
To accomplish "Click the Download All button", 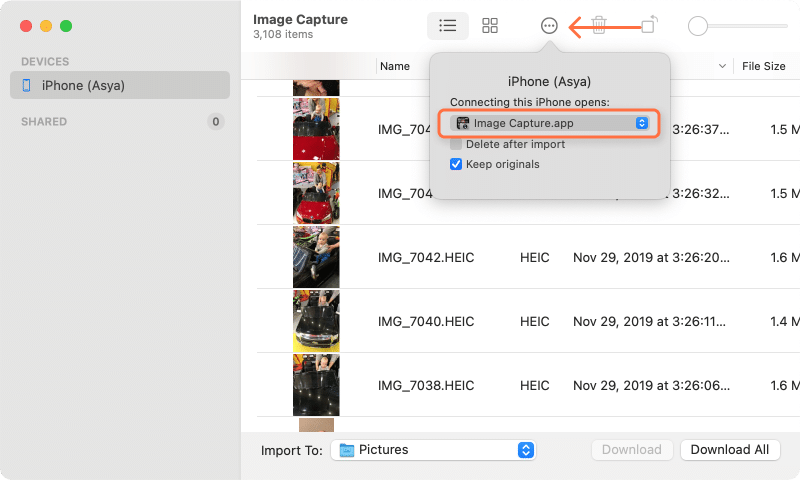I will click(x=730, y=449).
